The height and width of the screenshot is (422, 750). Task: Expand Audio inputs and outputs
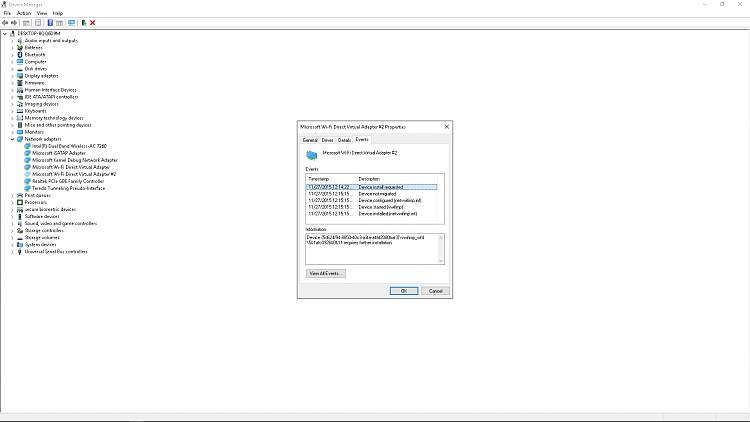click(12, 41)
